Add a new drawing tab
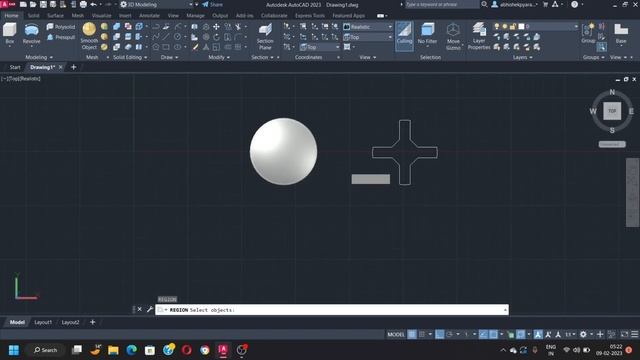The image size is (640, 360). tap(73, 67)
